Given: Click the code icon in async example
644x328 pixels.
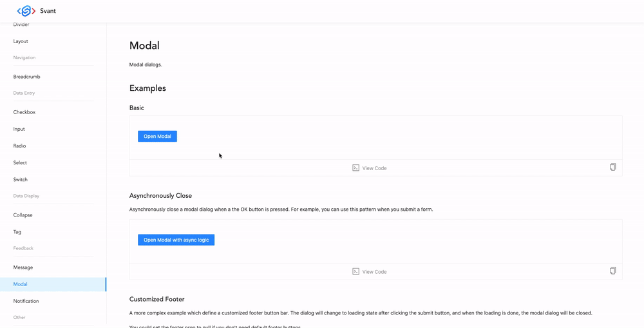Looking at the screenshot, I should (355, 271).
